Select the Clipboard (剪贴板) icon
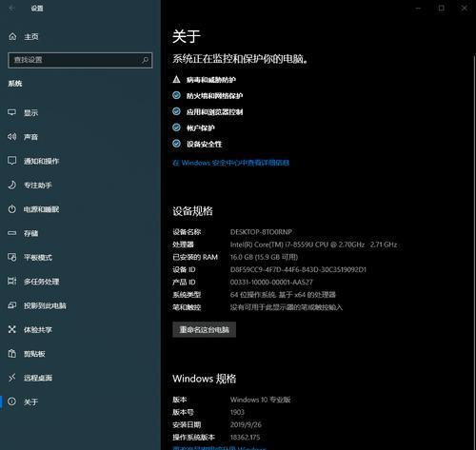The image size is (476, 450). click(12, 354)
